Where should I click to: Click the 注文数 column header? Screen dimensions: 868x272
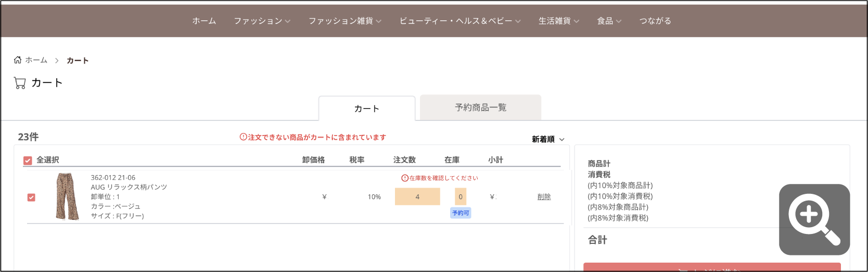pos(404,160)
